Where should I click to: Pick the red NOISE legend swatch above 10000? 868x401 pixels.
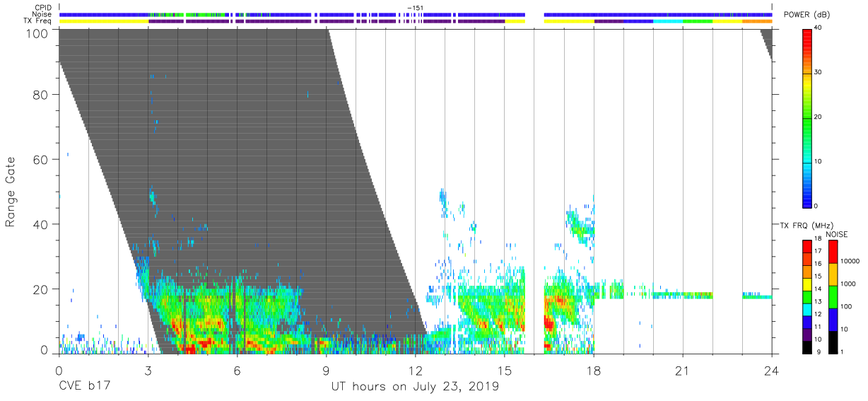coord(832,252)
